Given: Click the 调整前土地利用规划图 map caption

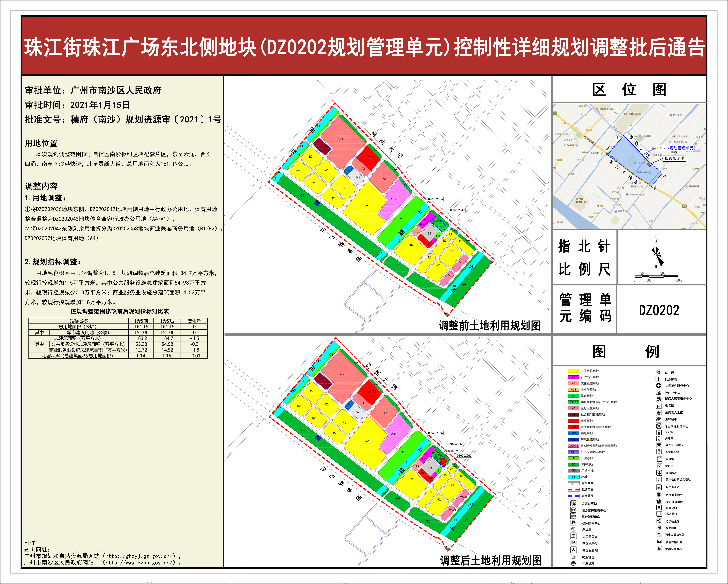Looking at the screenshot, I should 490,325.
